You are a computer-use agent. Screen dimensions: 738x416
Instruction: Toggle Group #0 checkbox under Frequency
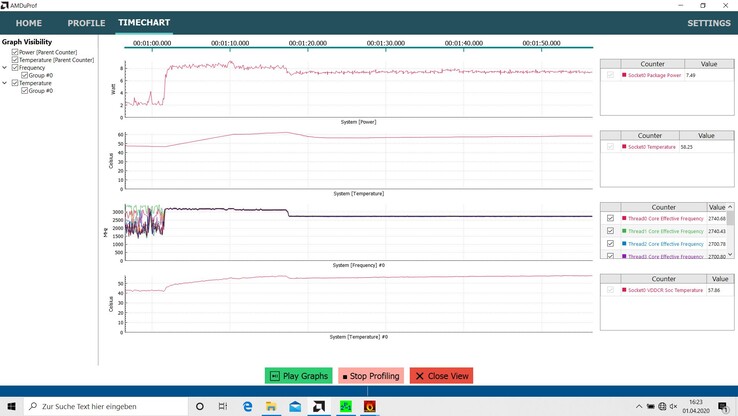coord(24,75)
